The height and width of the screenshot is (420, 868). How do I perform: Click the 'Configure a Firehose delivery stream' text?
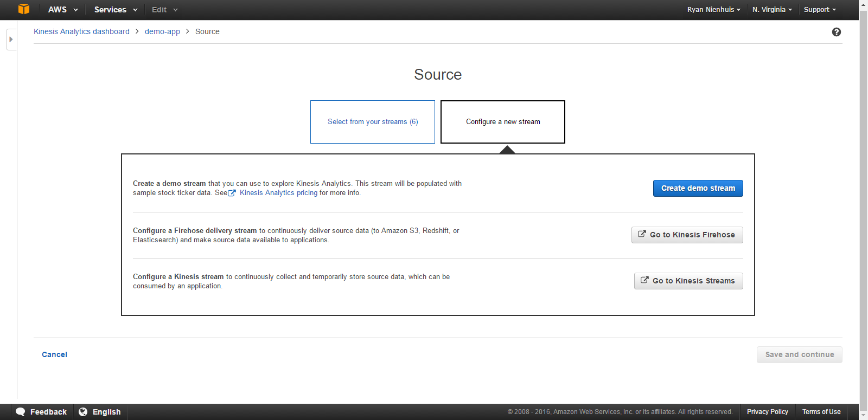pos(195,231)
